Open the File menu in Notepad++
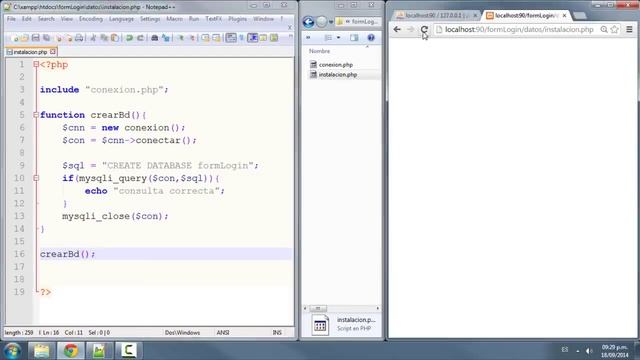Image resolution: width=640 pixels, height=360 pixels. [11, 19]
